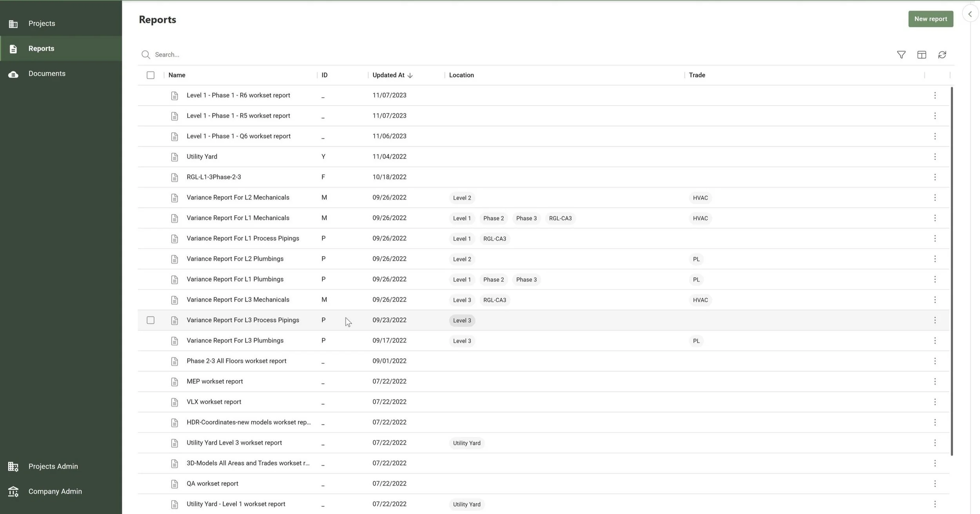Click document icon beside Utility Yard report
The height and width of the screenshot is (514, 980).
tap(174, 157)
